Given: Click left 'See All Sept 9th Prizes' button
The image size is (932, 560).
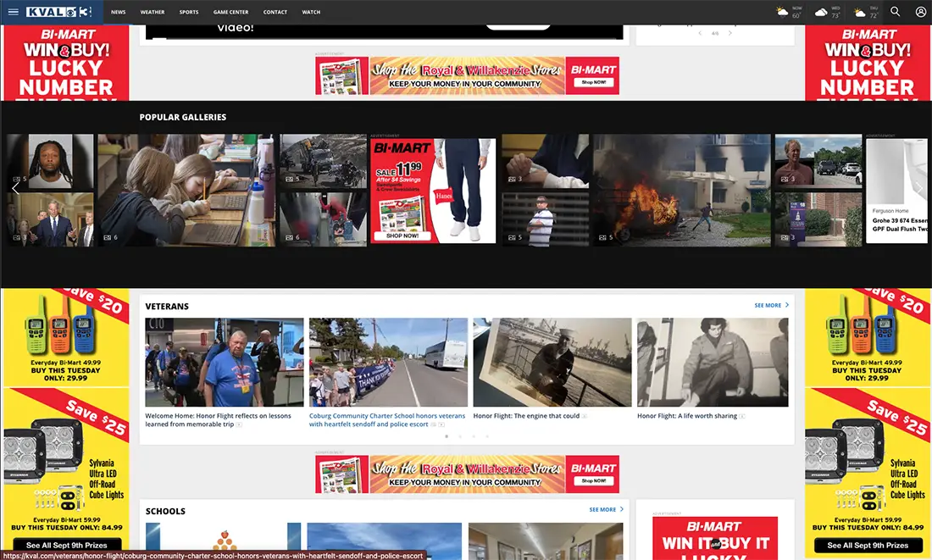Looking at the screenshot, I should 67,545.
